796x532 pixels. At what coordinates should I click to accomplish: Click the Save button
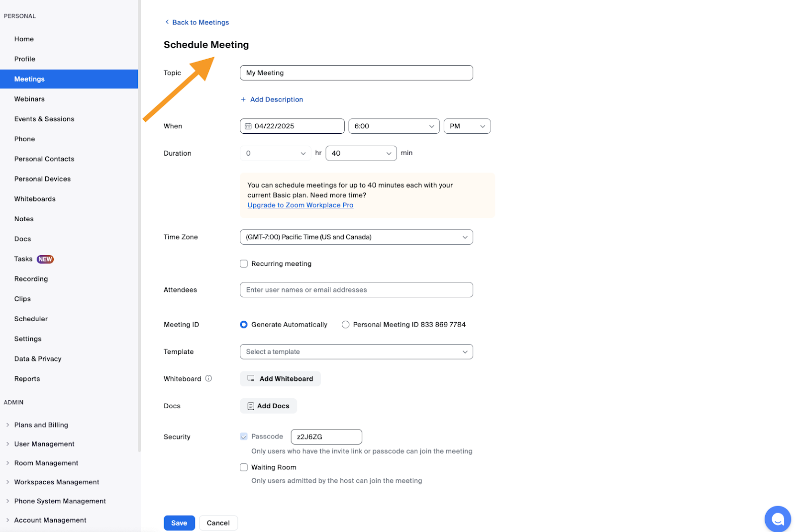click(x=179, y=523)
